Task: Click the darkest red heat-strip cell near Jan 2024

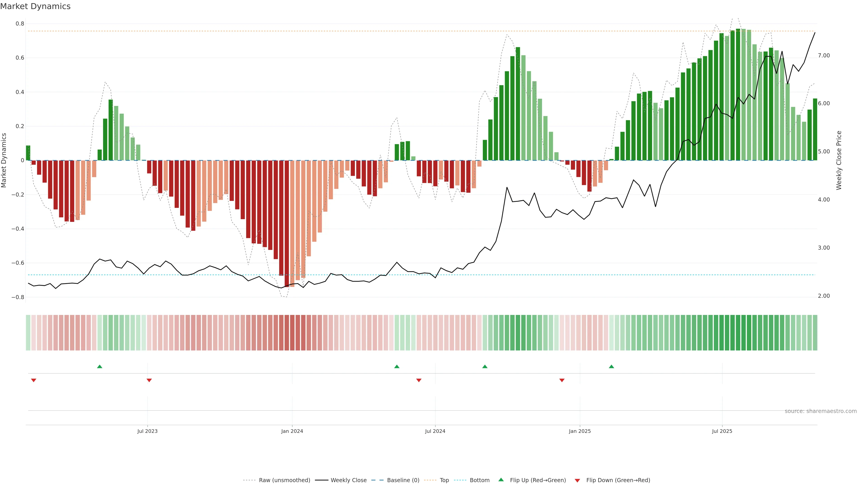Action: click(x=287, y=332)
